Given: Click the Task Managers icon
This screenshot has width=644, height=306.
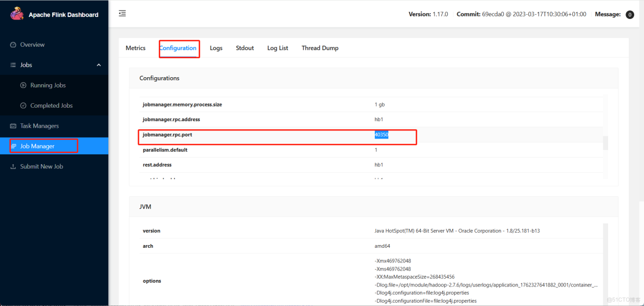Looking at the screenshot, I should [x=13, y=126].
